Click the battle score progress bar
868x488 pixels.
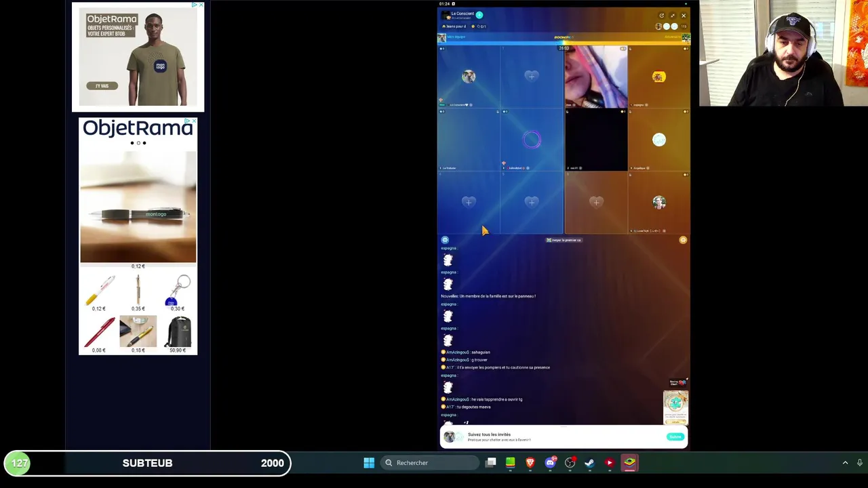click(564, 43)
